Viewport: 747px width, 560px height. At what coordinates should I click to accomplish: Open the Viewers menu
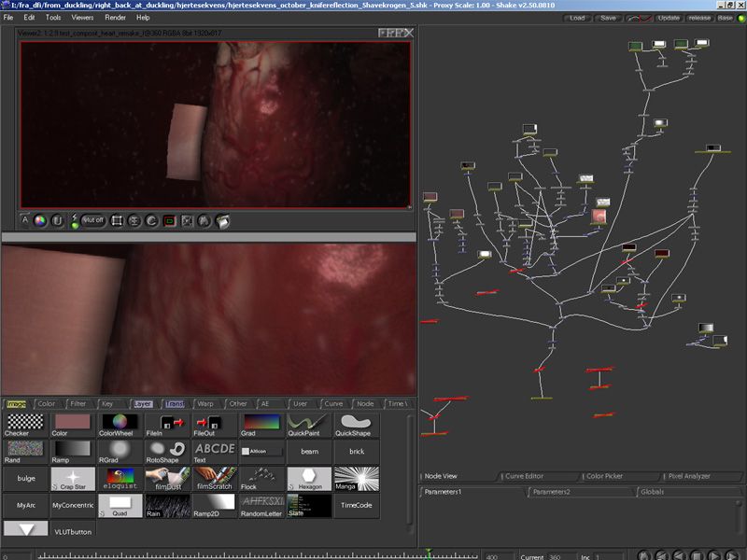(82, 18)
